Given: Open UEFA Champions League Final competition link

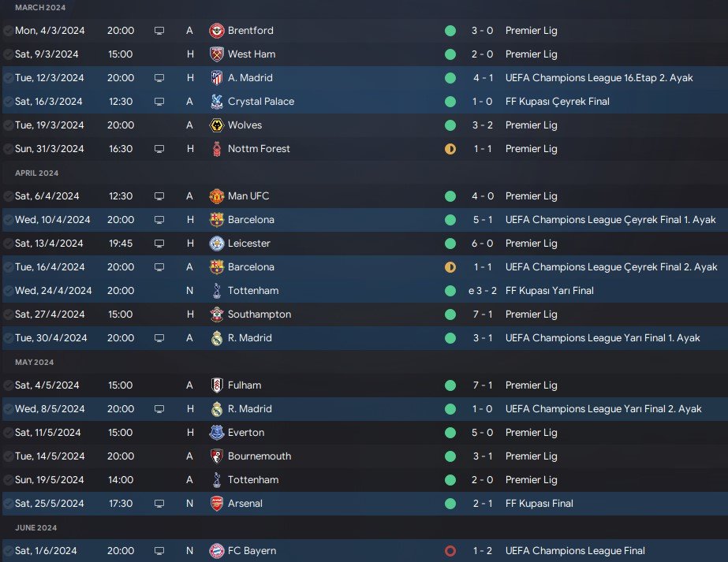Looking at the screenshot, I should [x=574, y=551].
